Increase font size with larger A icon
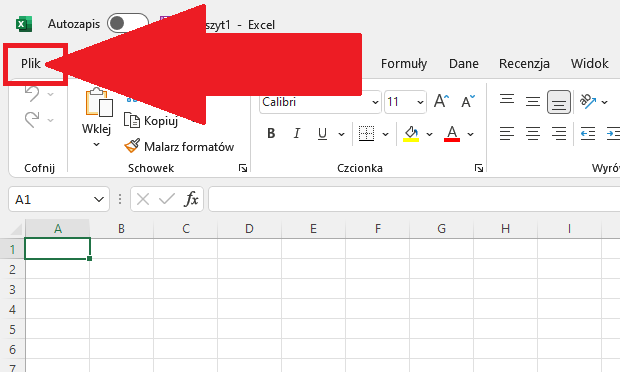 441,102
